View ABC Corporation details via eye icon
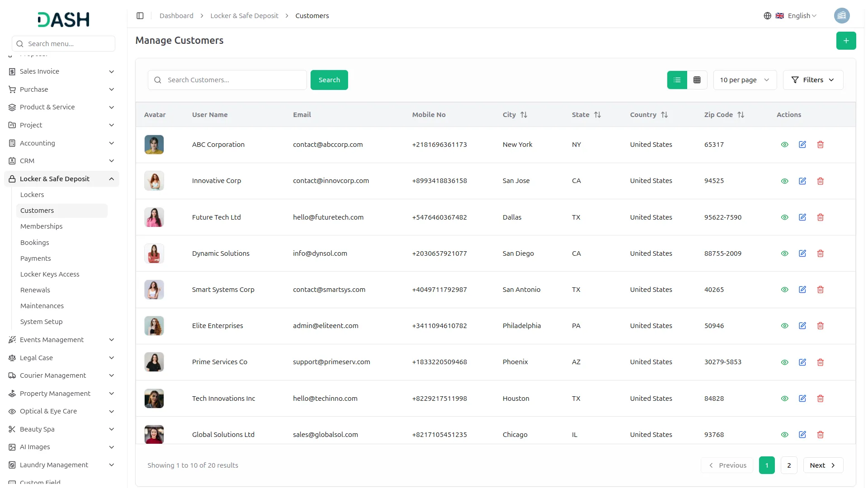868x488 pixels. point(784,145)
